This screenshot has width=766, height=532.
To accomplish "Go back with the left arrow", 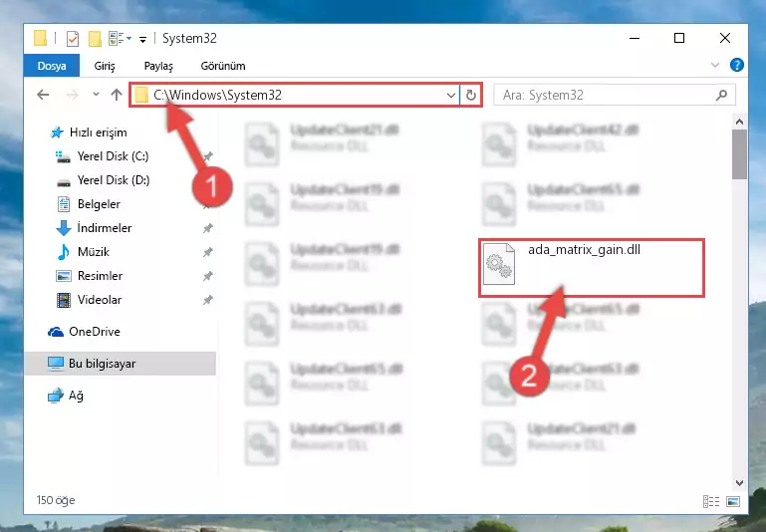I will 43,95.
